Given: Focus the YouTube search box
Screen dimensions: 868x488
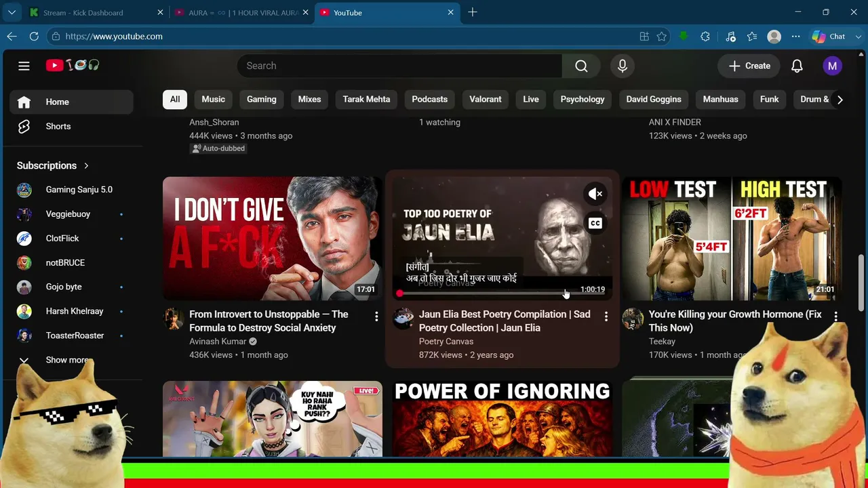Looking at the screenshot, I should tap(399, 66).
